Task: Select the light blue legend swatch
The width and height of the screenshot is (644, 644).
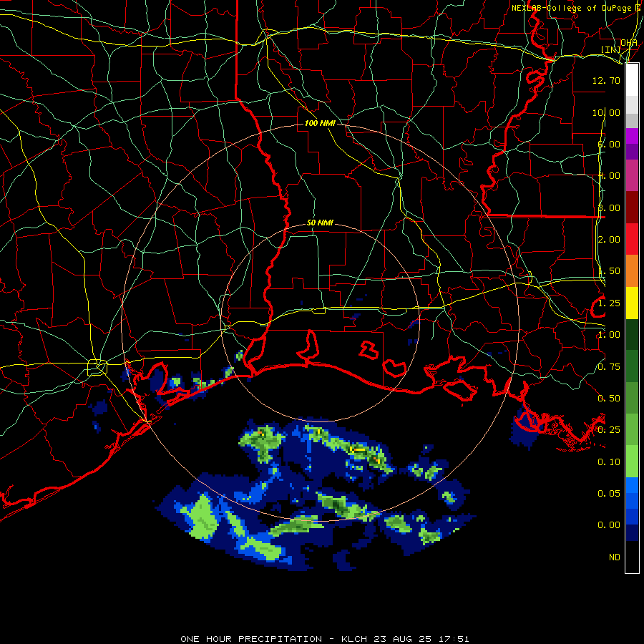Action: point(632,485)
